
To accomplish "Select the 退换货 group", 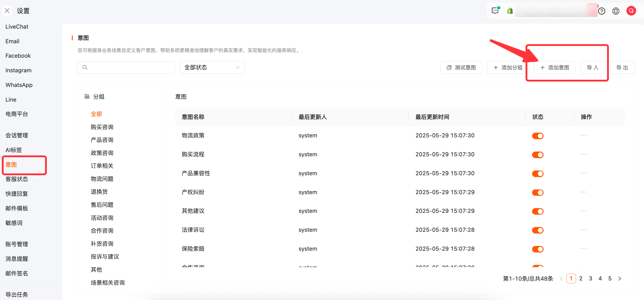I will 99,192.
